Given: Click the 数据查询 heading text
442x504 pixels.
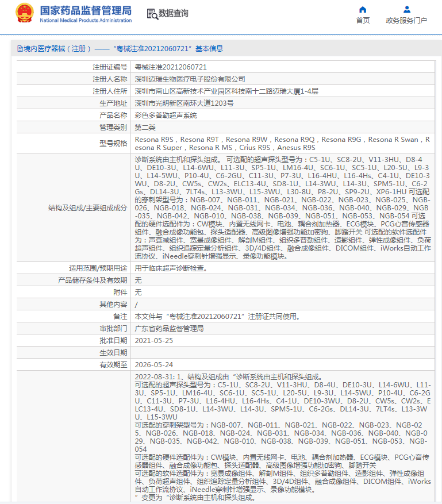Looking at the screenshot, I should (173, 13).
